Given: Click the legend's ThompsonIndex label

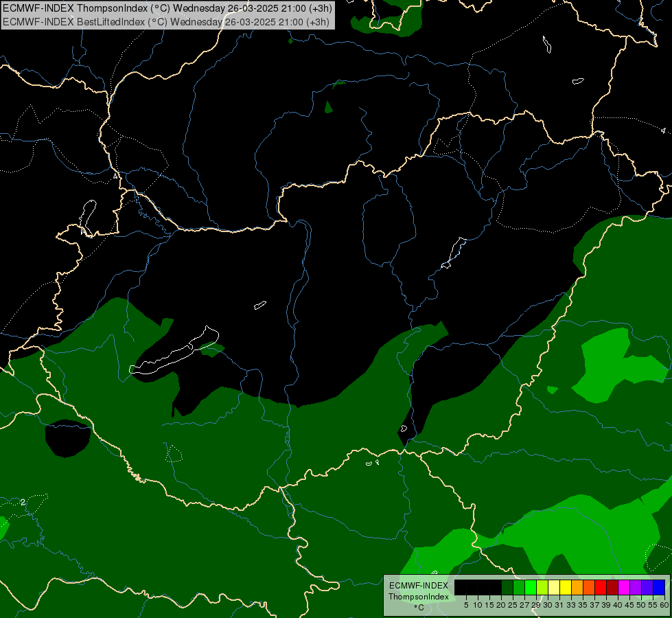Looking at the screenshot, I should (419, 597).
